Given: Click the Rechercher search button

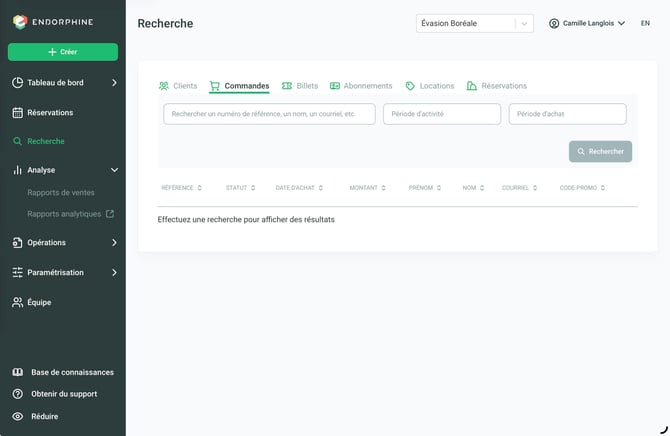Looking at the screenshot, I should tap(600, 151).
